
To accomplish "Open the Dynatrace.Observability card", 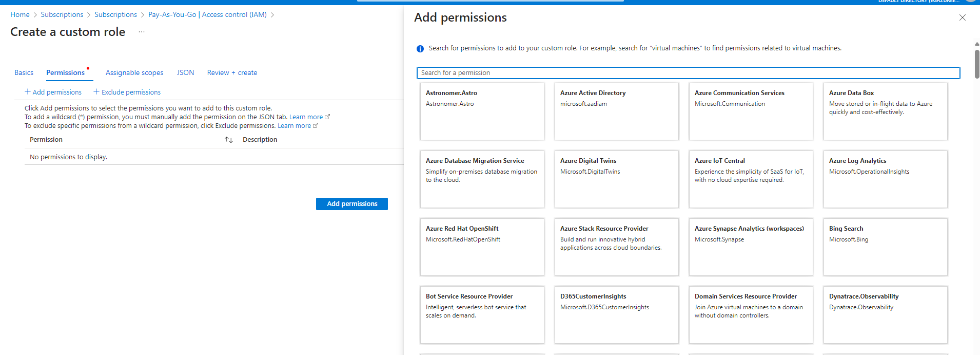I will pos(886,315).
